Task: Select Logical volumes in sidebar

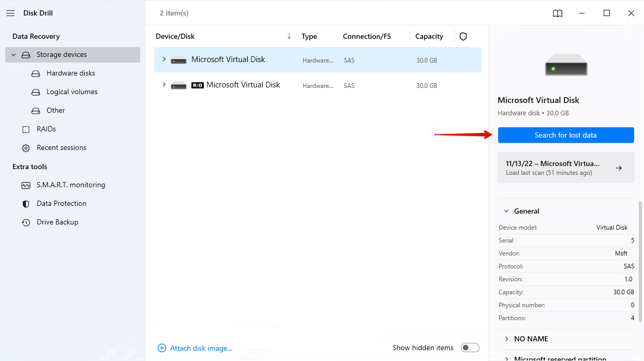Action: point(72,92)
